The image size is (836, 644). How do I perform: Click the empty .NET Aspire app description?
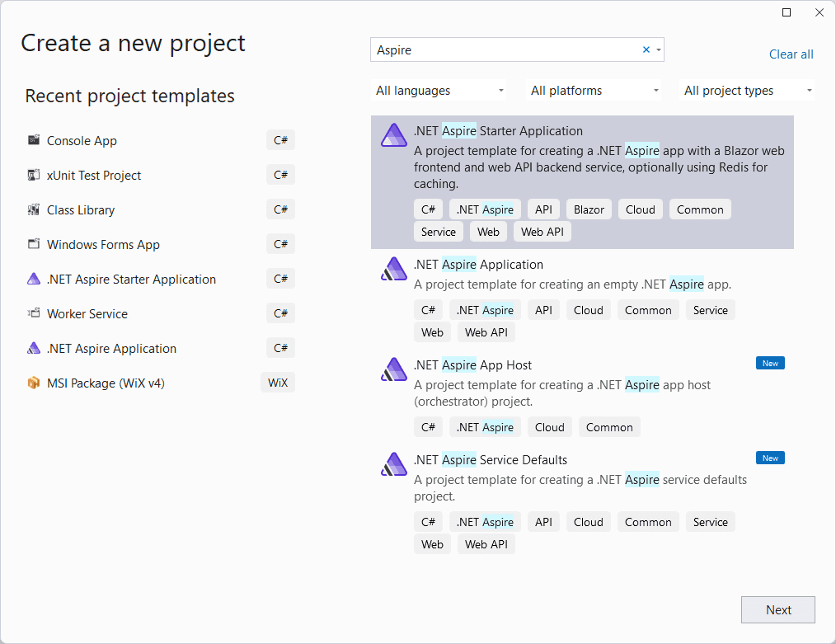point(573,284)
